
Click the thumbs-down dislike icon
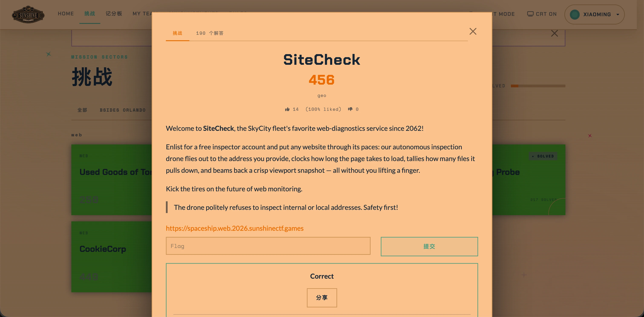coord(350,109)
